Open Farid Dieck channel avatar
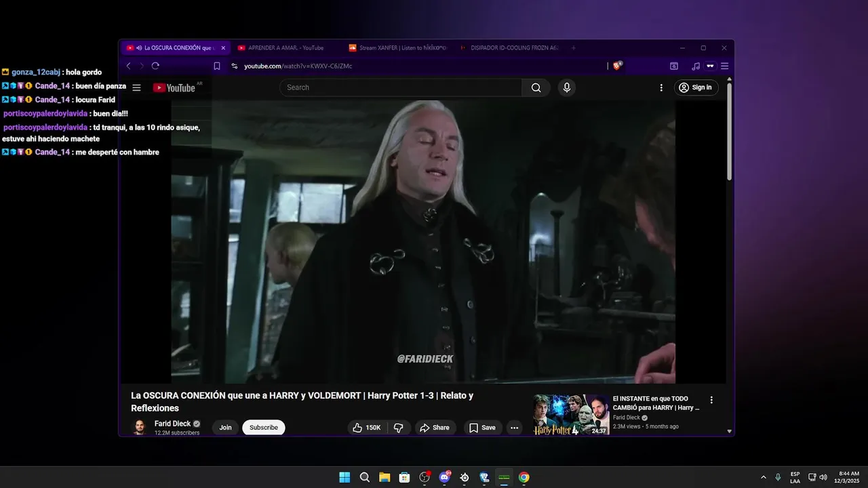Image resolution: width=868 pixels, height=488 pixels. pyautogui.click(x=139, y=427)
